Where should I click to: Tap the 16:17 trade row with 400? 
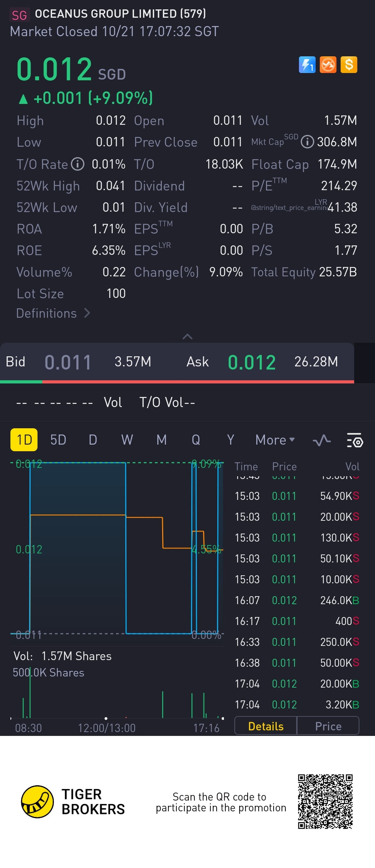[297, 621]
